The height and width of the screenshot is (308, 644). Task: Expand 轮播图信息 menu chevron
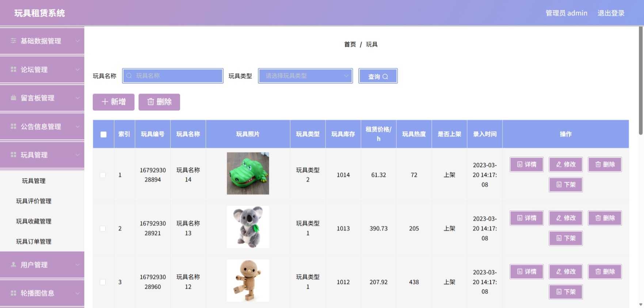(x=77, y=293)
